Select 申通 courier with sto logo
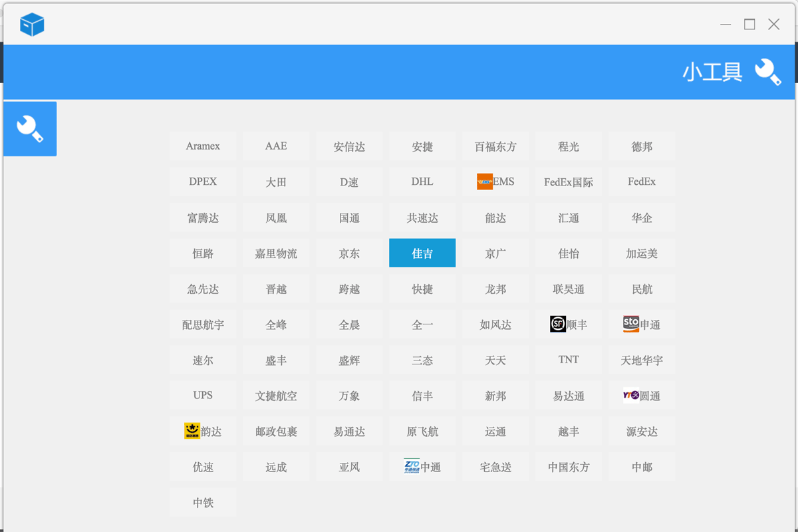798x532 pixels. coord(642,325)
